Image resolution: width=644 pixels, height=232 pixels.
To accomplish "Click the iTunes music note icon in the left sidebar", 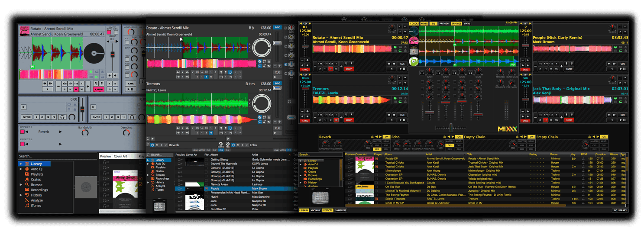I will [27, 206].
